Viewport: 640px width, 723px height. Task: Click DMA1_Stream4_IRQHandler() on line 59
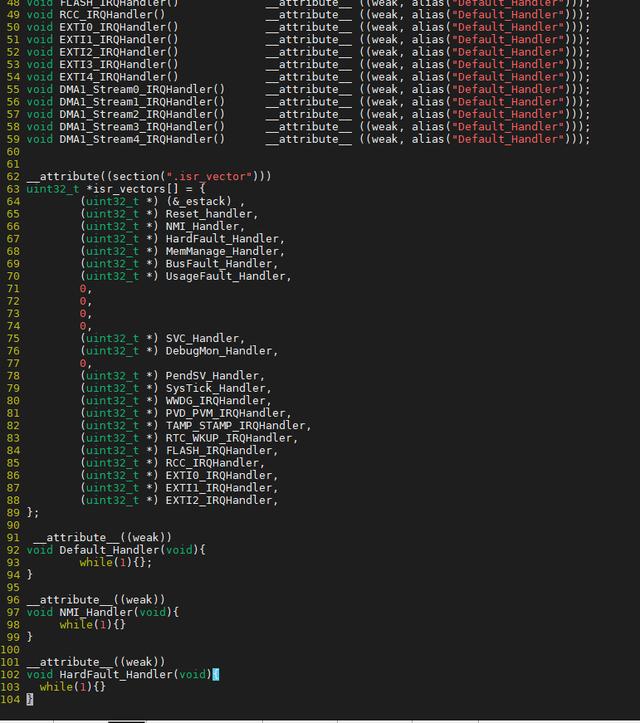point(142,139)
